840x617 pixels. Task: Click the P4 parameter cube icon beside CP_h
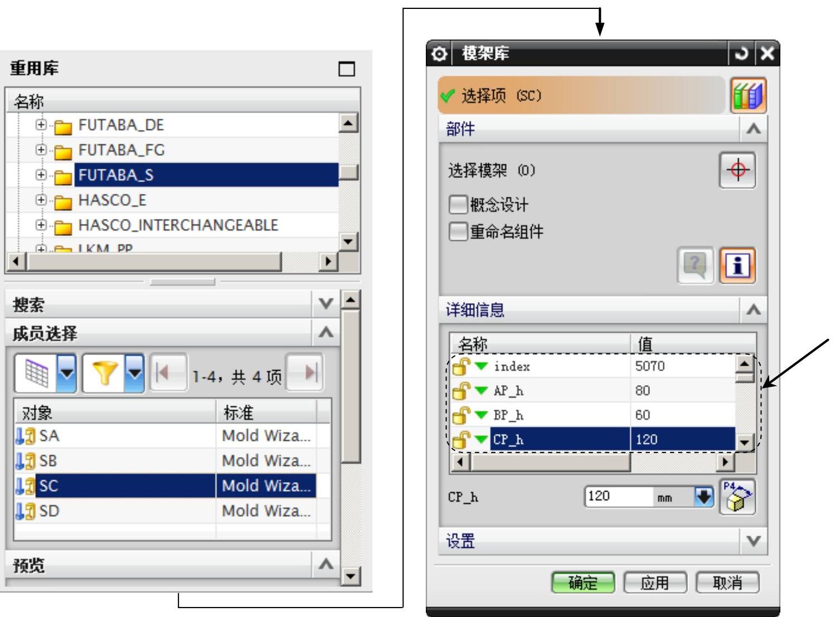737,497
